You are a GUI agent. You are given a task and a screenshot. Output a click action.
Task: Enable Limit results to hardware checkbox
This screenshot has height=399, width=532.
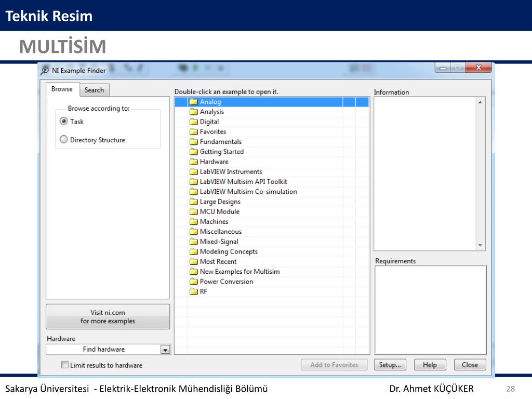pos(65,365)
